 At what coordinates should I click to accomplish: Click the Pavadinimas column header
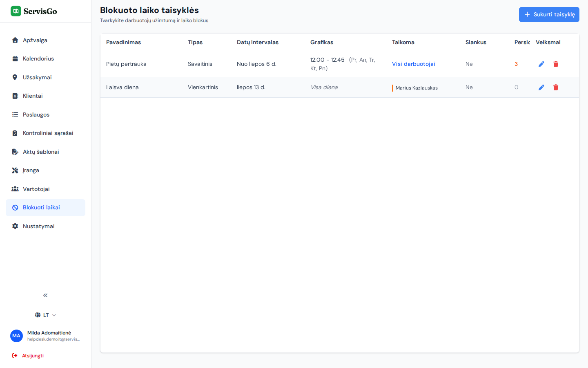tap(123, 42)
